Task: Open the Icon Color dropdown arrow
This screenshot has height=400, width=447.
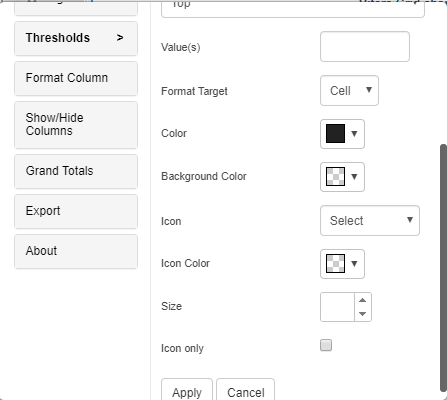Action: tap(354, 264)
